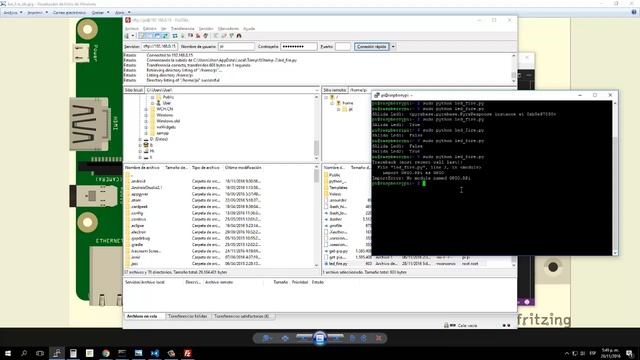Click the help icon in photo viewer window
Image resolution: width=640 pixels, height=360 pixels.
point(633,13)
